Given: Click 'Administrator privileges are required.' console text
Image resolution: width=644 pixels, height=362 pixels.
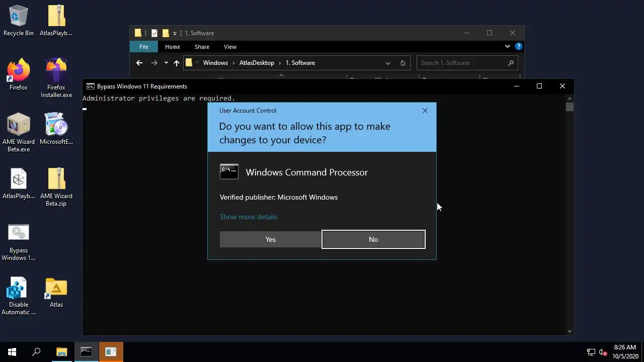Looking at the screenshot, I should coord(159,99).
